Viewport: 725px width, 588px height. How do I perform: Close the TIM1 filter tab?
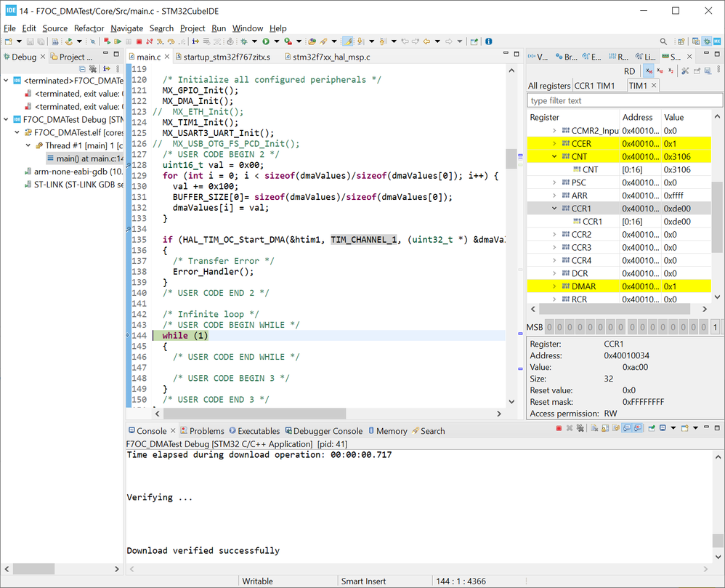(x=654, y=85)
